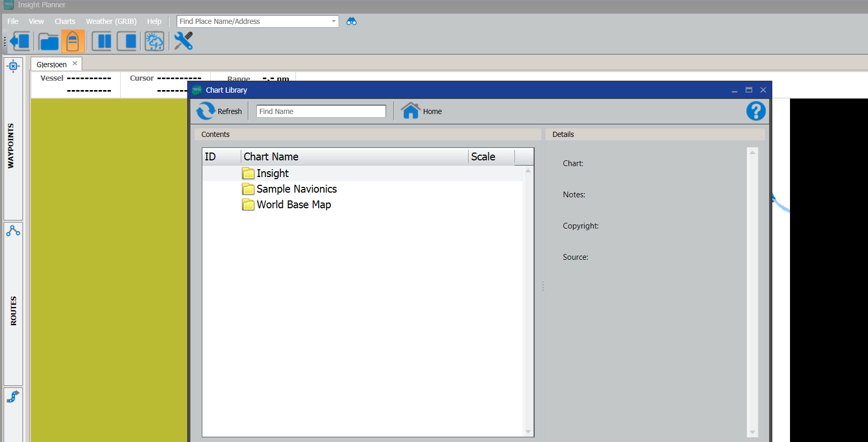This screenshot has height=442, width=868.
Task: Click the binoculars search icon
Action: coord(352,21)
